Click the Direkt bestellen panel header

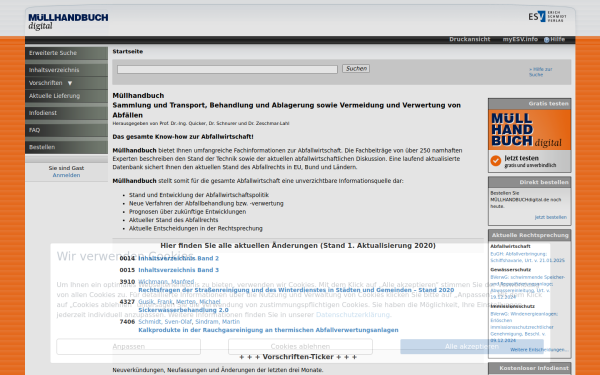coord(530,183)
